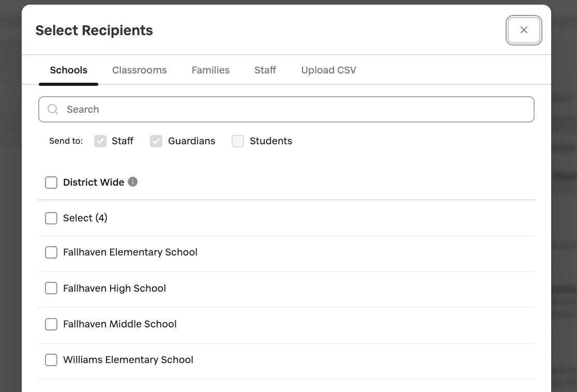Click the District Wide label text
The image size is (577, 392).
(x=93, y=182)
